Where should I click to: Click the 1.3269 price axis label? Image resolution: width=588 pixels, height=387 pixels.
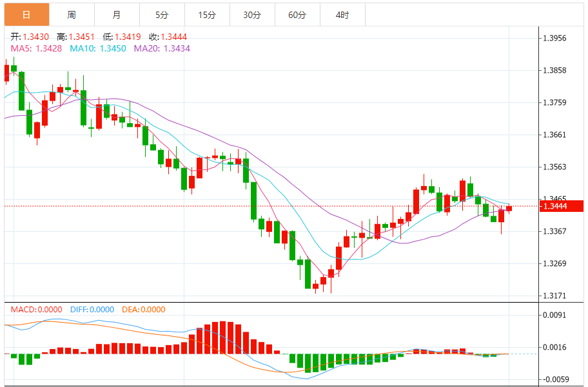(554, 264)
